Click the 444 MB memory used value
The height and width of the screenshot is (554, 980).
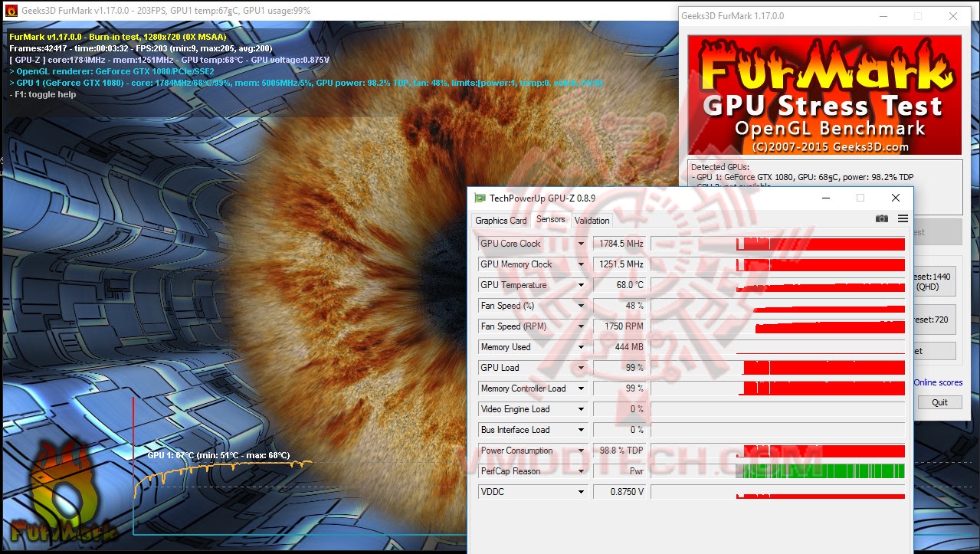click(x=620, y=347)
